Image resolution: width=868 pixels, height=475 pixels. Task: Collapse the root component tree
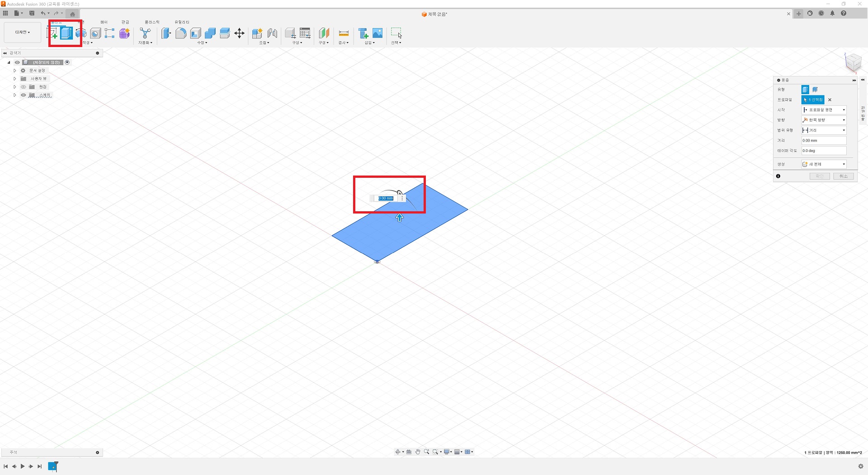pyautogui.click(x=9, y=62)
